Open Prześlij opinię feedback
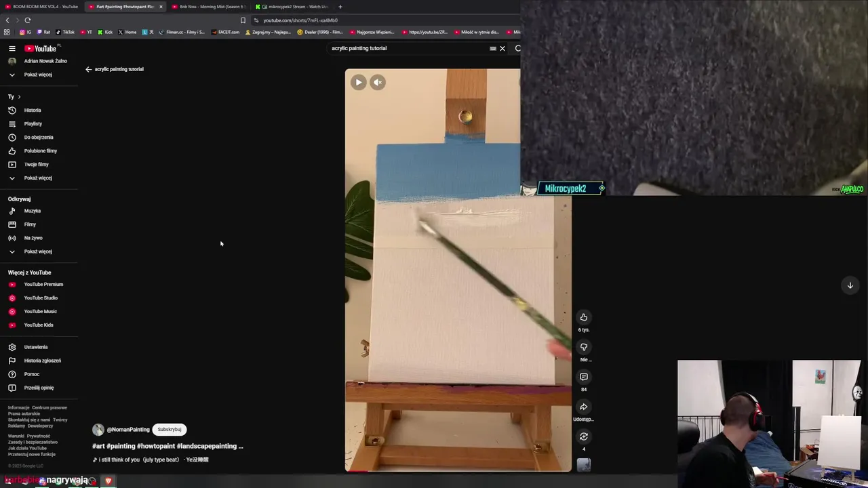The height and width of the screenshot is (488, 868). coord(38,388)
